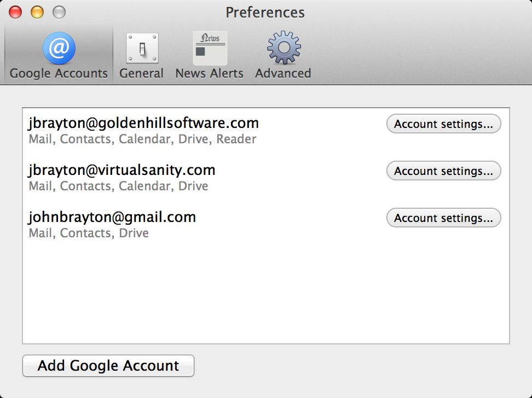
Task: Open the News Alerts newspaper icon
Action: coord(210,48)
